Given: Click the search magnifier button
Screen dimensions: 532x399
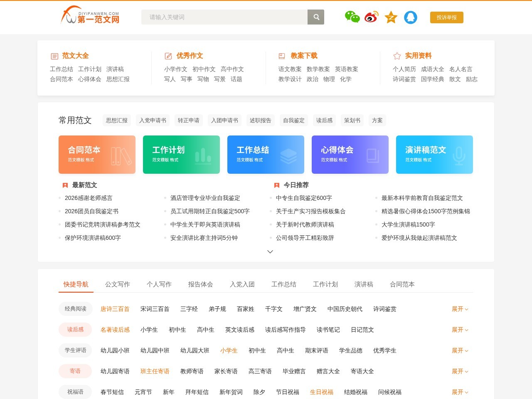Looking at the screenshot, I should click(316, 17).
